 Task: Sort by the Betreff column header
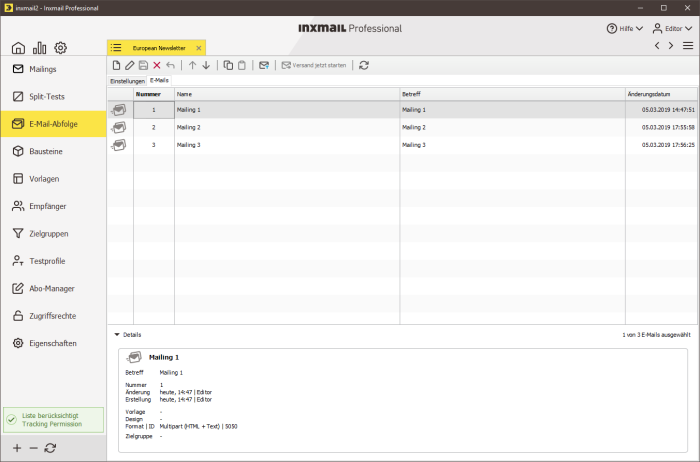512,94
